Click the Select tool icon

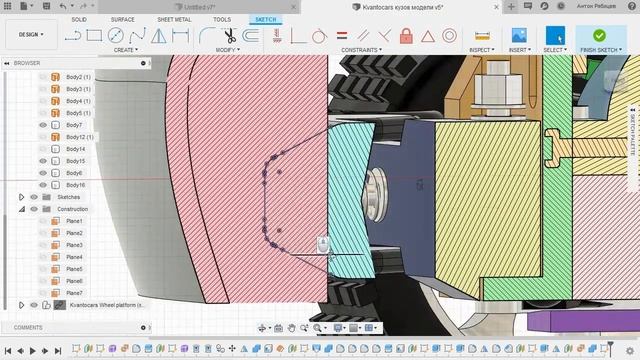coord(555,36)
